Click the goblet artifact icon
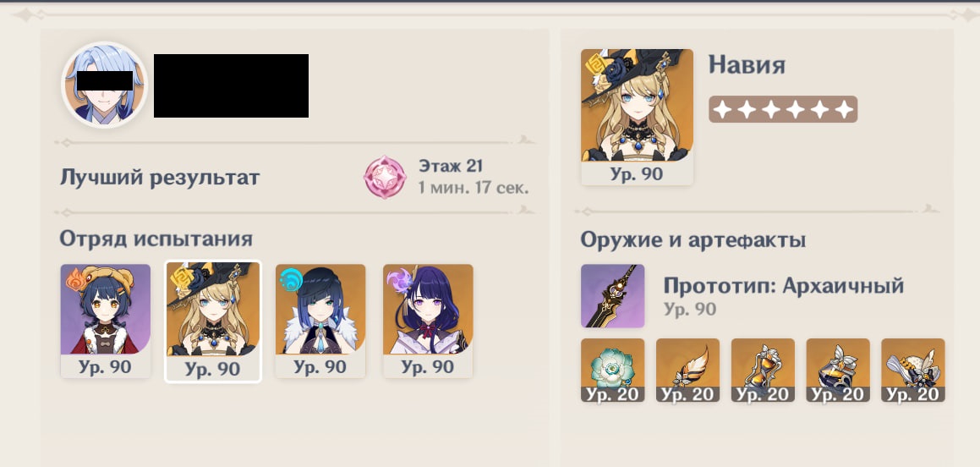980x467 pixels. click(837, 370)
